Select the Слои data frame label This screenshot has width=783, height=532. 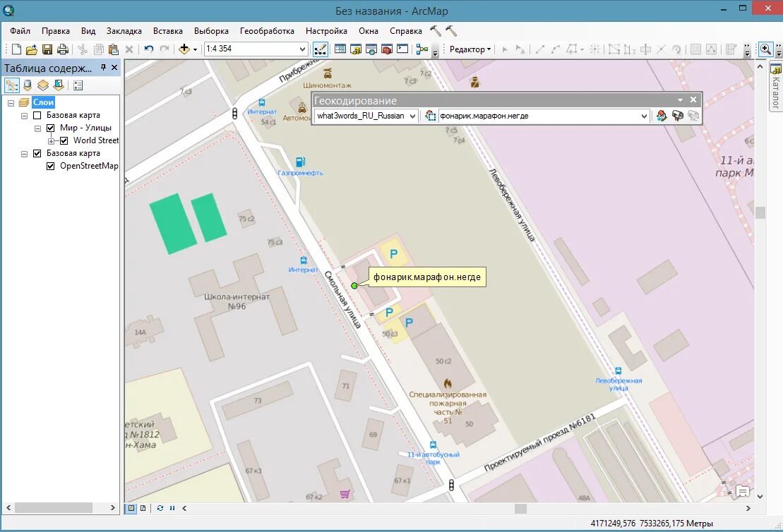[x=43, y=102]
